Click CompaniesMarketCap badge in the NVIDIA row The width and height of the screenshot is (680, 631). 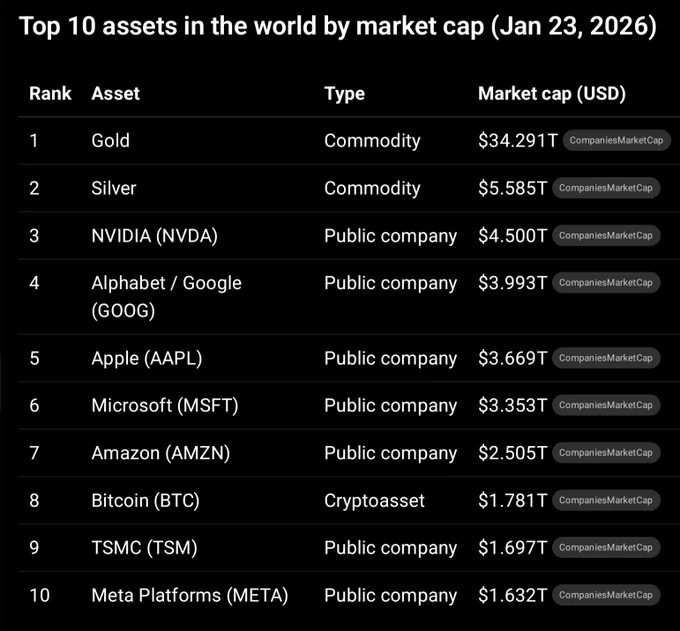pyautogui.click(x=606, y=235)
